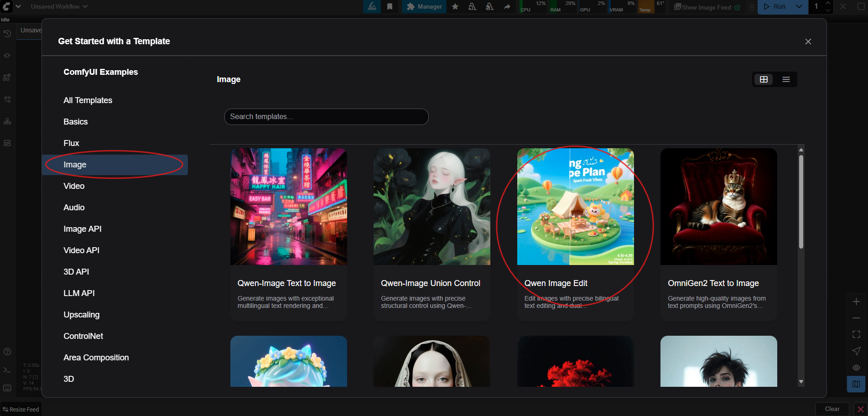Select LLM API category
The width and height of the screenshot is (868, 416).
tap(115, 293)
